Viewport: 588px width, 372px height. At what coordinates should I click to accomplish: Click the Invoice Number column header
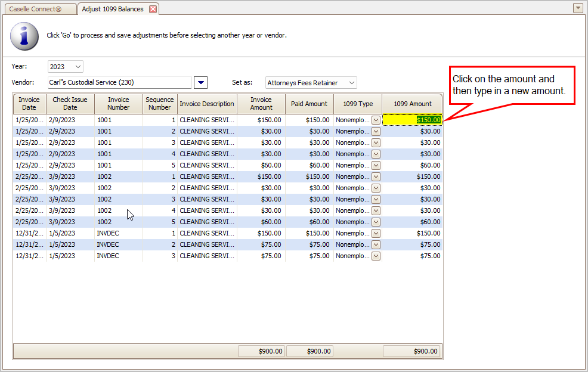click(118, 104)
